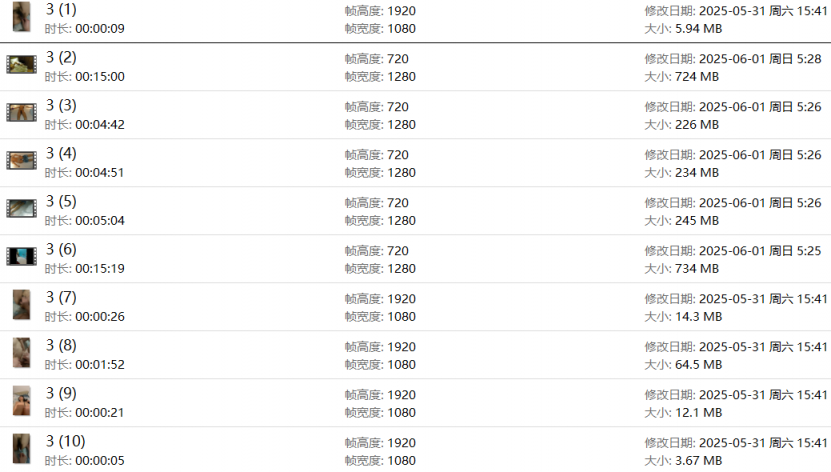
Task: Click the thumbnail of file 3 (9)
Action: pos(21,401)
